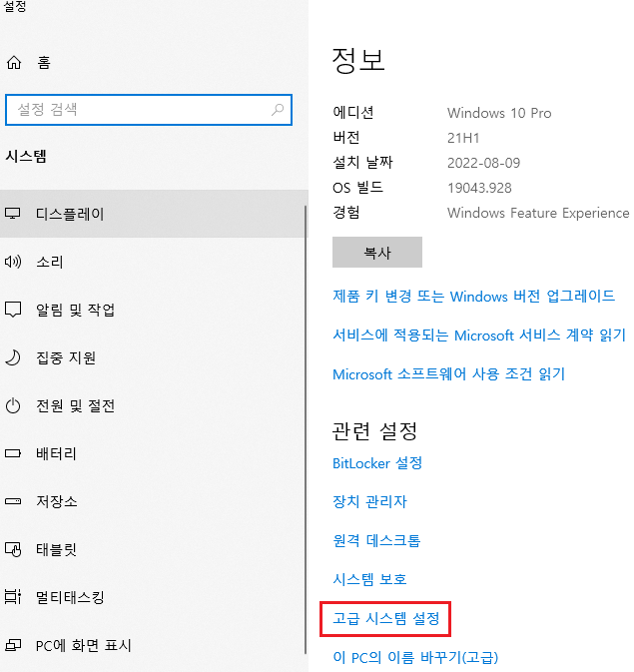Open 고급 시스템 설정 link
634x672 pixels.
(x=386, y=618)
